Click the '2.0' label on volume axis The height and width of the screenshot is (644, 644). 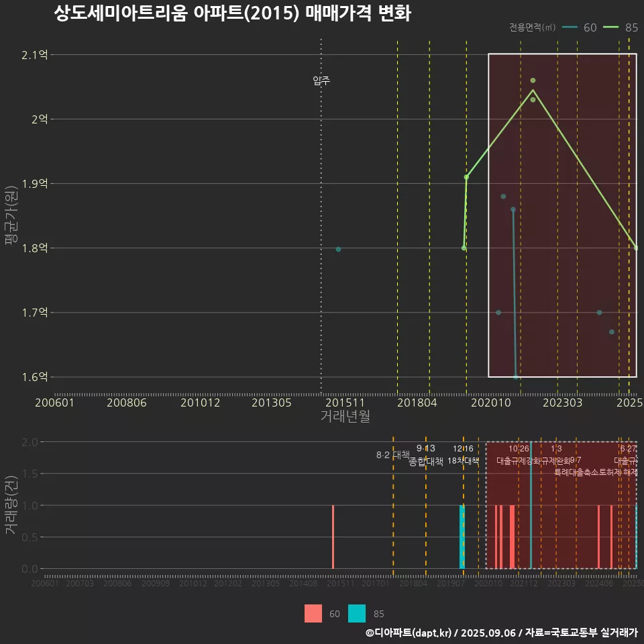(30, 442)
